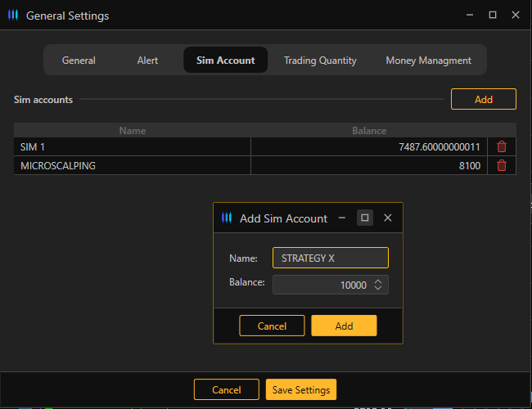Maximize the Add Sim Account dialog
This screenshot has width=532, height=409.
(365, 218)
